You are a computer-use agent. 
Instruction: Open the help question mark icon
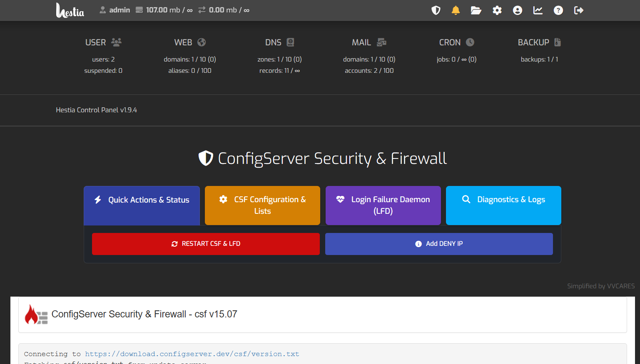pyautogui.click(x=558, y=10)
